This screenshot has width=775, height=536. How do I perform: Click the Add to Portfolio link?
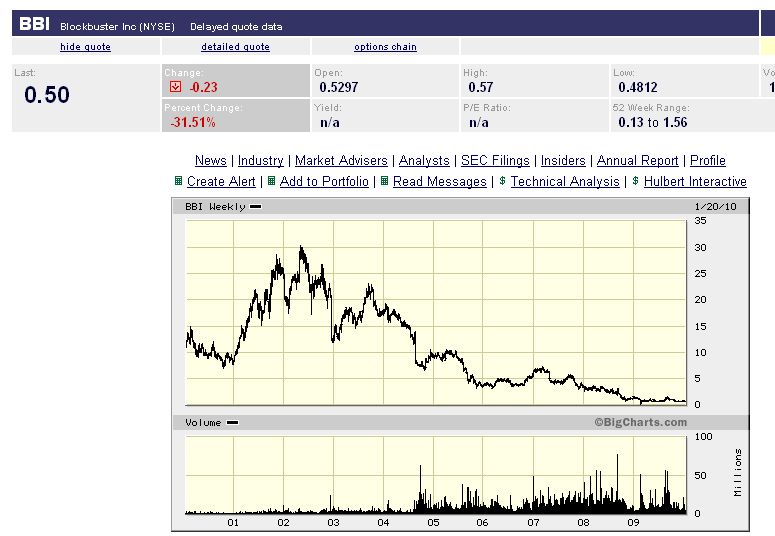click(x=324, y=181)
